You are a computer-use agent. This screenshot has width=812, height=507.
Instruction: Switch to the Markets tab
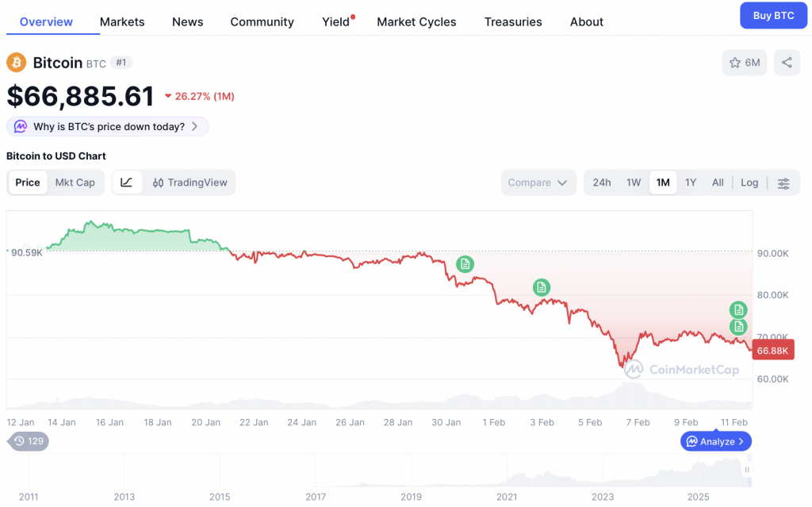pyautogui.click(x=122, y=22)
